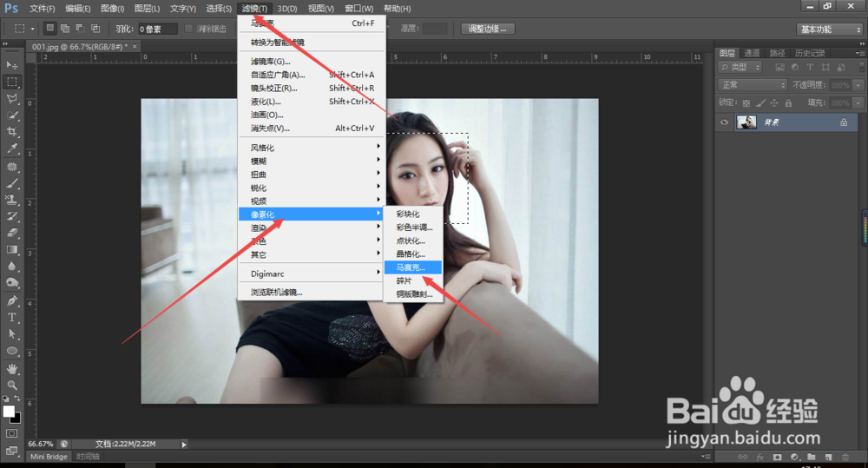The image size is (868, 468).
Task: Filter layers by pixel layers icon
Action: (780, 67)
